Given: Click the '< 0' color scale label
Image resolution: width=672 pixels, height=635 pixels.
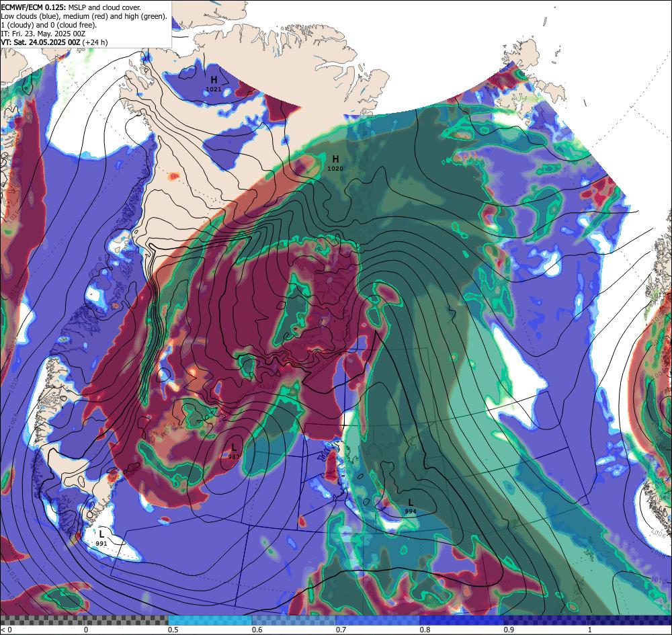Looking at the screenshot, I should coord(7,630).
